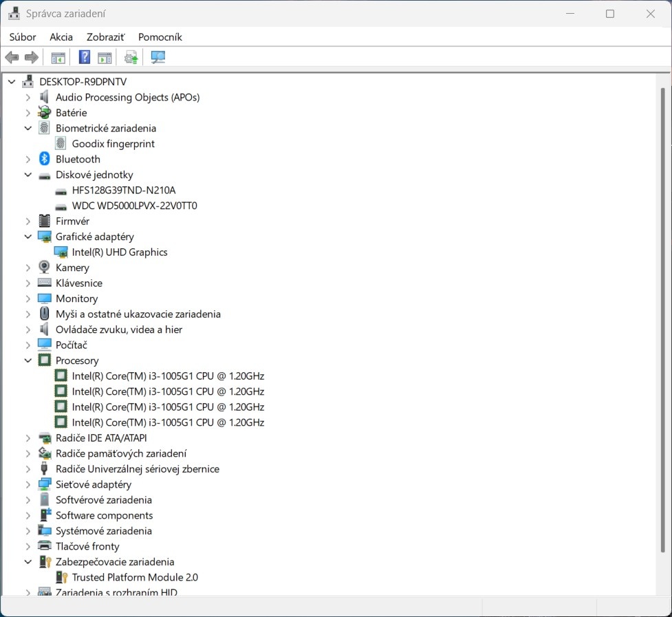This screenshot has width=672, height=617.
Task: Click the show/hide console tree icon
Action: (x=58, y=57)
